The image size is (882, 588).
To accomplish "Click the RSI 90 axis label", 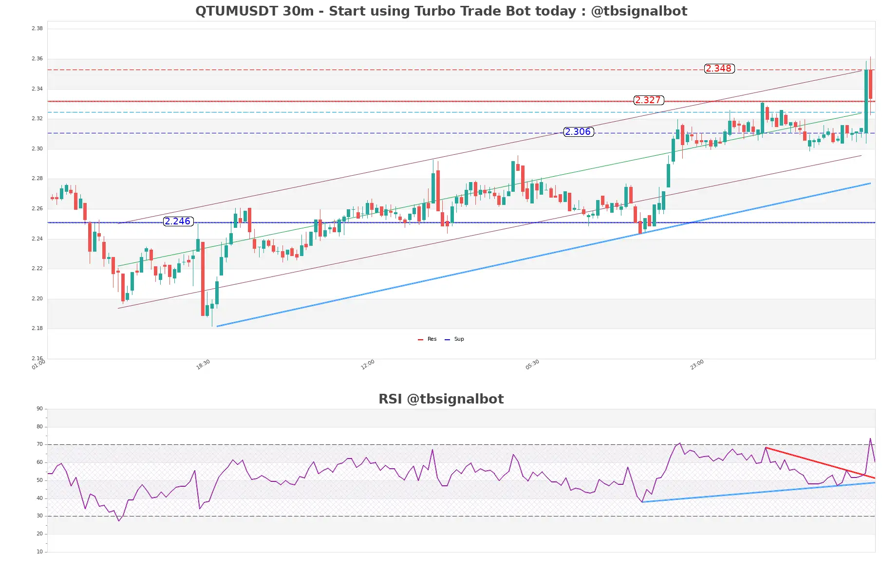I will click(39, 409).
